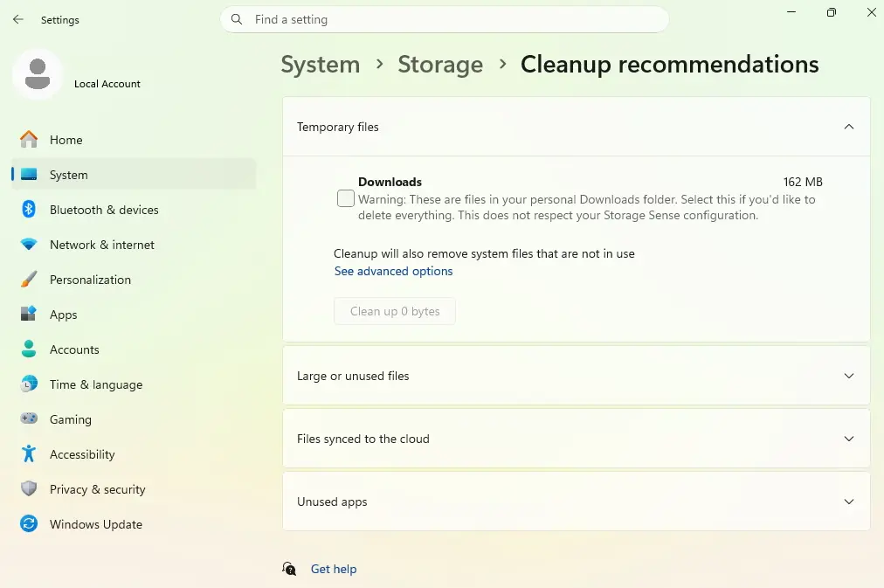Close the Settings window

pyautogui.click(x=871, y=12)
